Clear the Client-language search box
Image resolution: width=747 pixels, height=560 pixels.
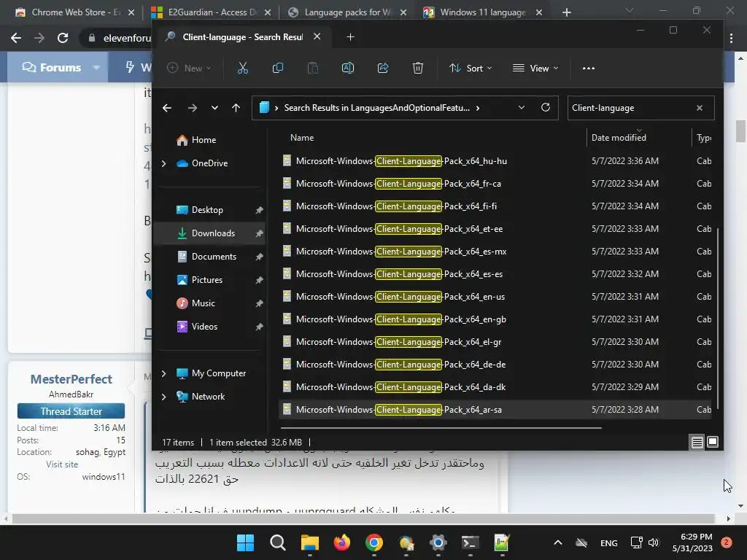(700, 108)
